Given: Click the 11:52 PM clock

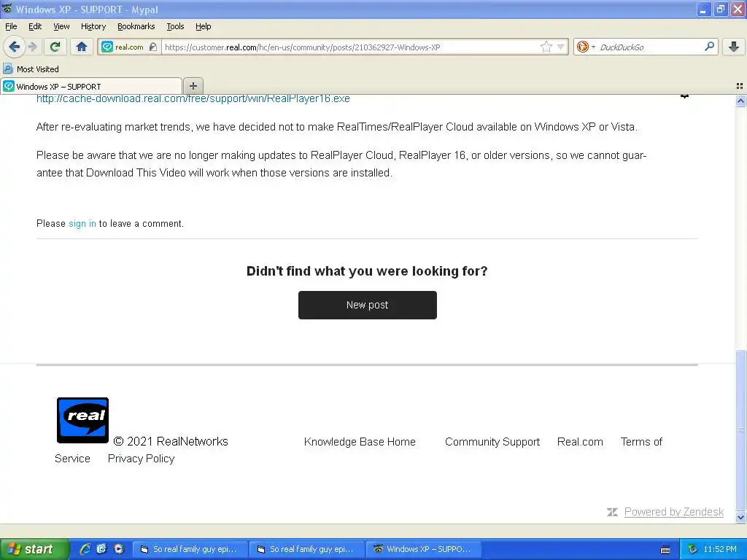Looking at the screenshot, I should pos(720,550).
